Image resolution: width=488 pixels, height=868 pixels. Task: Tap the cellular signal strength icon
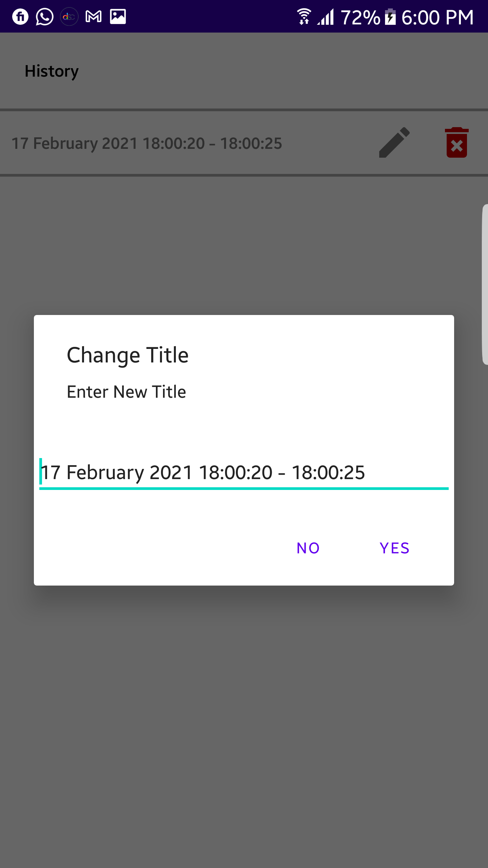[326, 17]
